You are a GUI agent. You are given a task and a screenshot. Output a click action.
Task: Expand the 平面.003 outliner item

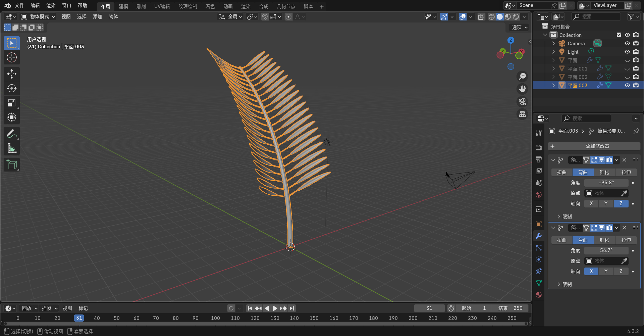tap(553, 86)
